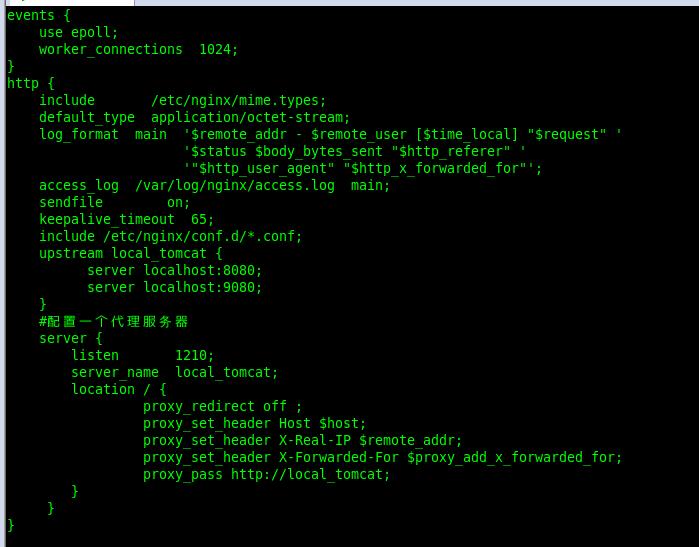The width and height of the screenshot is (699, 547).
Task: Click the $http_referer variable text
Action: point(450,151)
